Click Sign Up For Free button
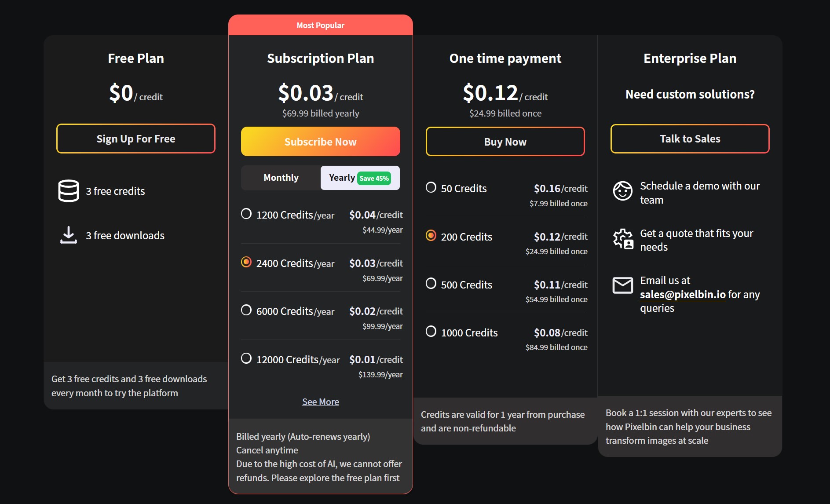Screen dimensions: 830x504 [x=135, y=139]
